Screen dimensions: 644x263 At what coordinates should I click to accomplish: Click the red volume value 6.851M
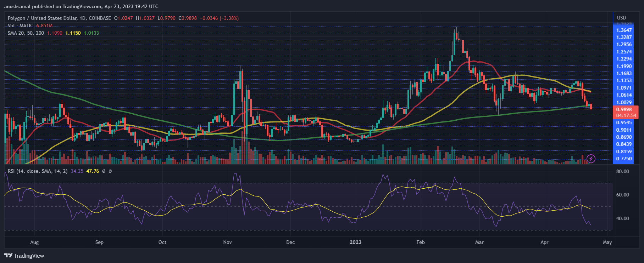point(44,25)
